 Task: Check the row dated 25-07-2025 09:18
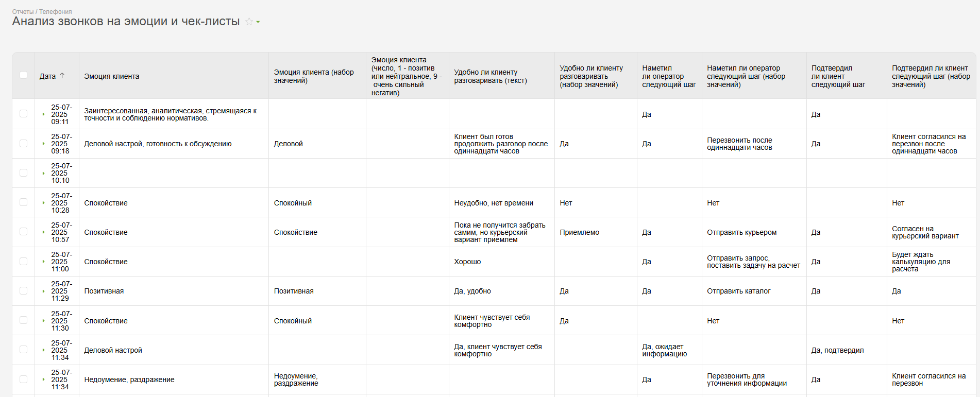point(23,143)
